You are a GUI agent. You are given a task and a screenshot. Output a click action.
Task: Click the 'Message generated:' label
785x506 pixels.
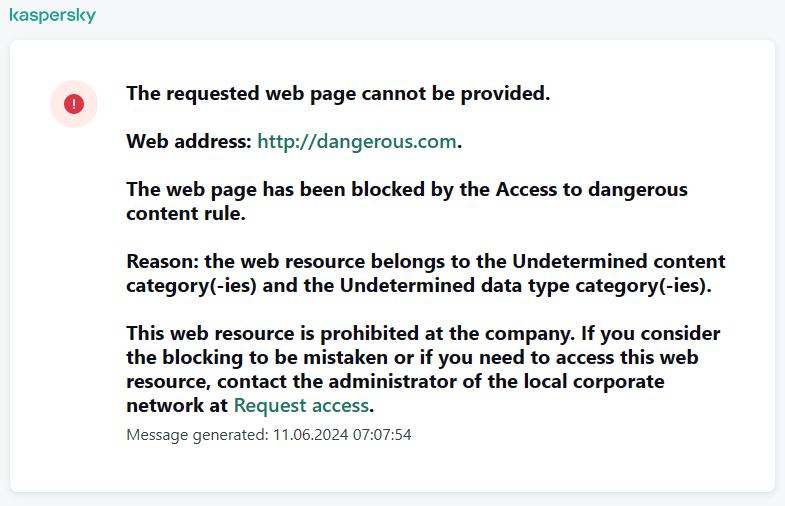pos(197,435)
